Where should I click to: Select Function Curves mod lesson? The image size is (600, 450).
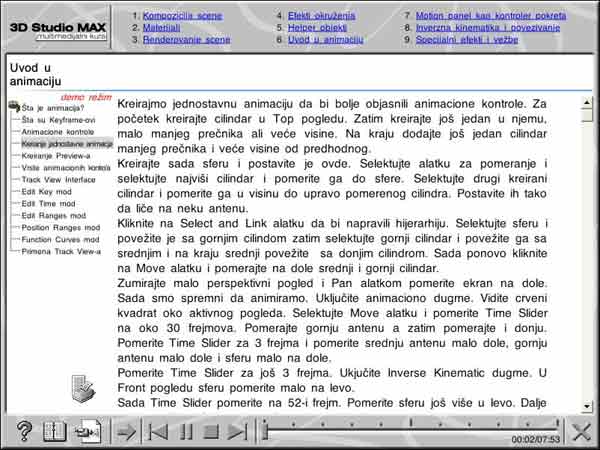62,240
